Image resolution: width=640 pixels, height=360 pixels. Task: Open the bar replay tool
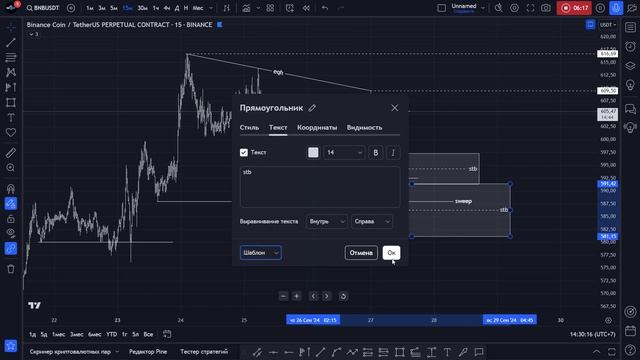306,8
